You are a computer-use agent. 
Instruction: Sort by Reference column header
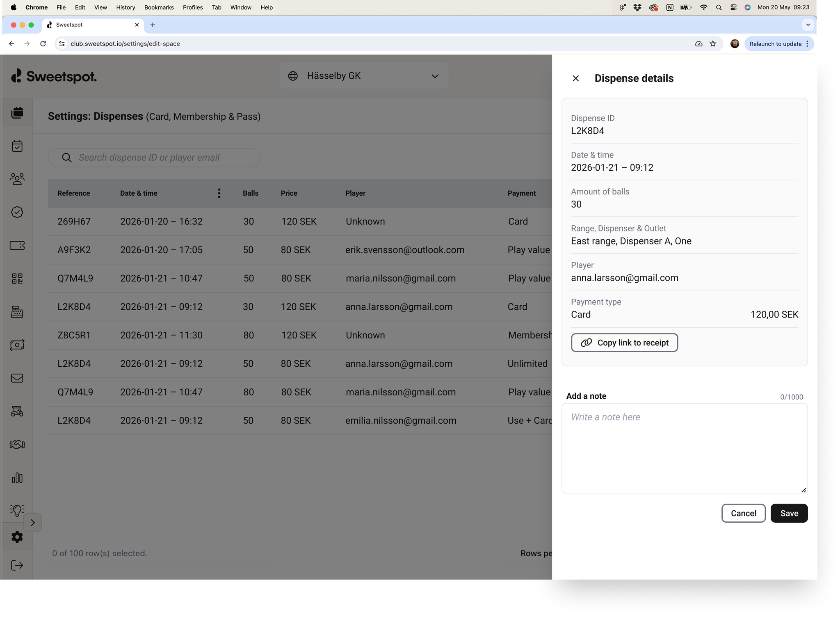73,193
